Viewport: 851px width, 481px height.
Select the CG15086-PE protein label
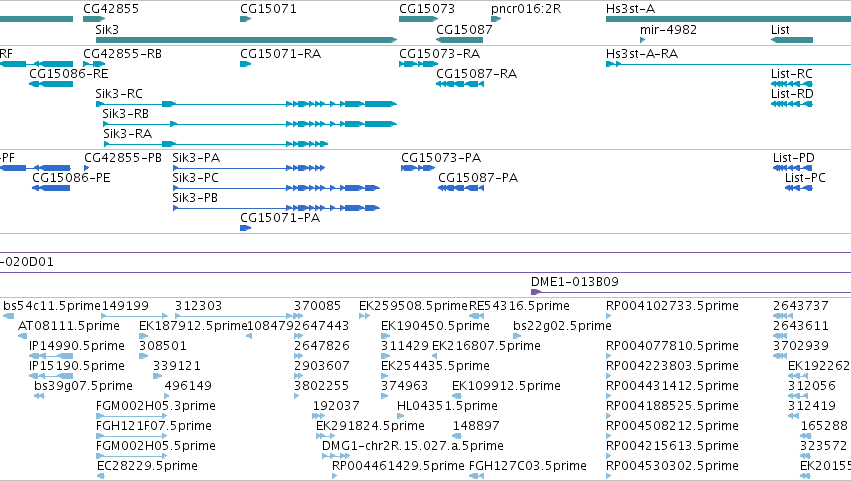coord(71,178)
